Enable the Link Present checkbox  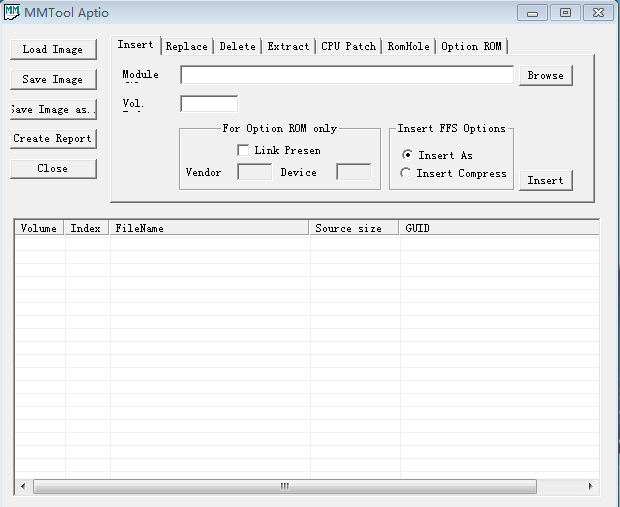click(x=243, y=150)
